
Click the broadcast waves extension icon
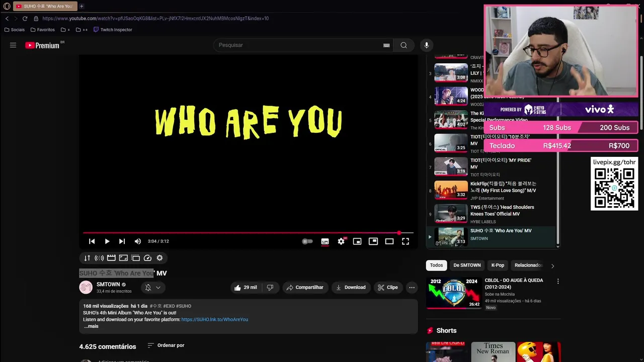pyautogui.click(x=99, y=258)
